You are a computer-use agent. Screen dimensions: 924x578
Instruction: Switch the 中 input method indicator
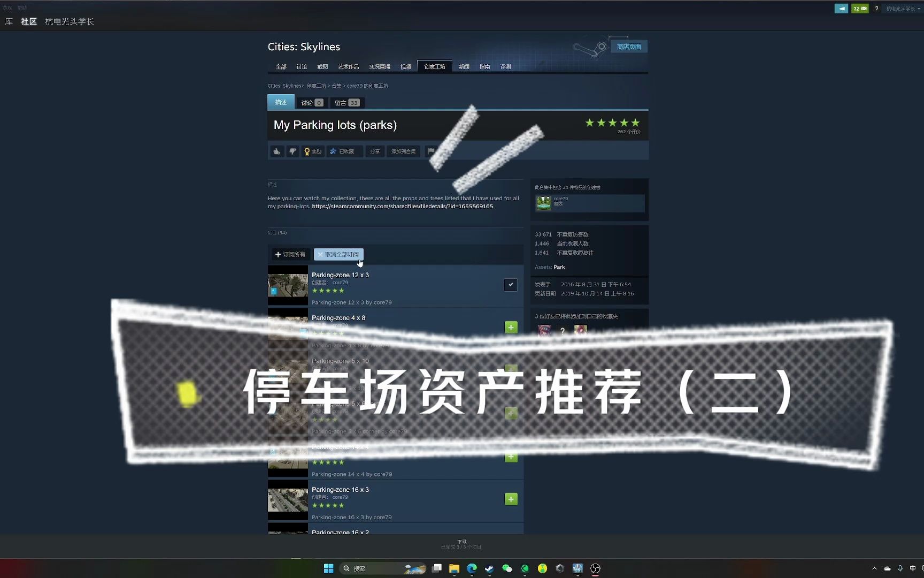pyautogui.click(x=913, y=568)
